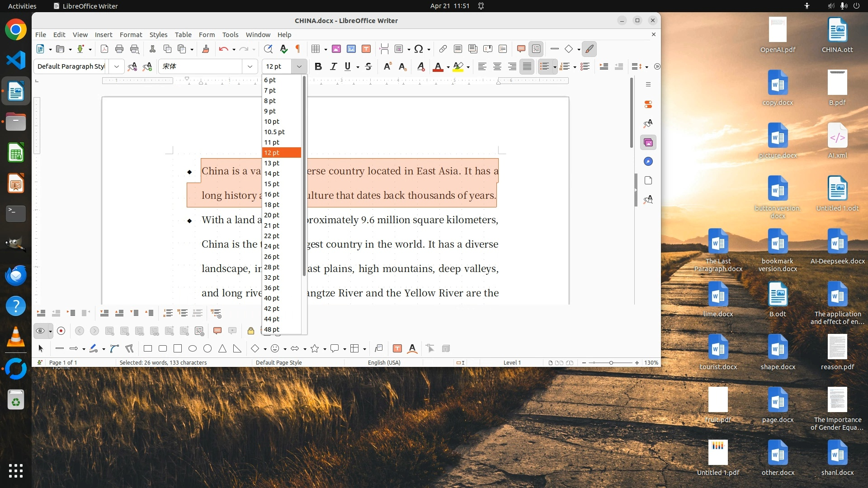Click the Clone Formatting paintbrush icon

205,49
